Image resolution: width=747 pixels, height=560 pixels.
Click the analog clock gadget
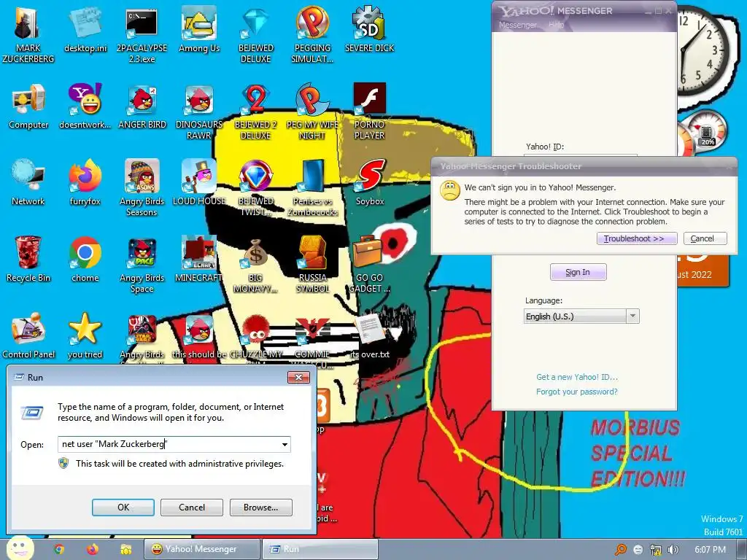pyautogui.click(x=702, y=50)
